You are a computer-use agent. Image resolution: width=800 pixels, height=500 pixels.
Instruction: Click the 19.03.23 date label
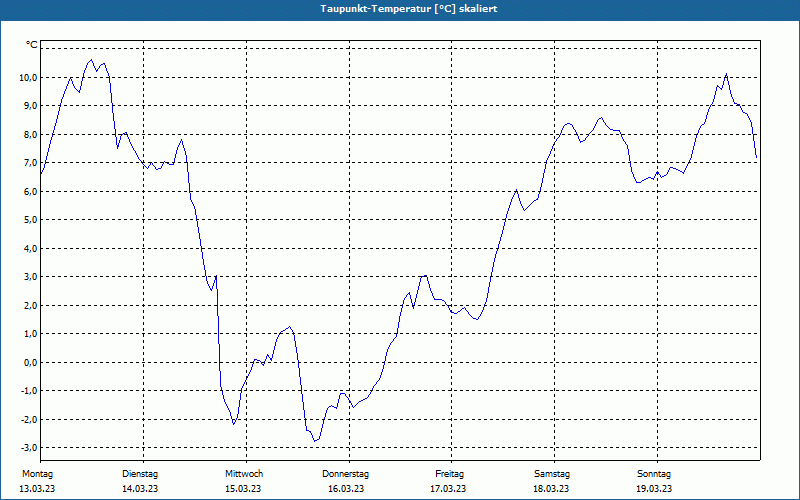[654, 489]
